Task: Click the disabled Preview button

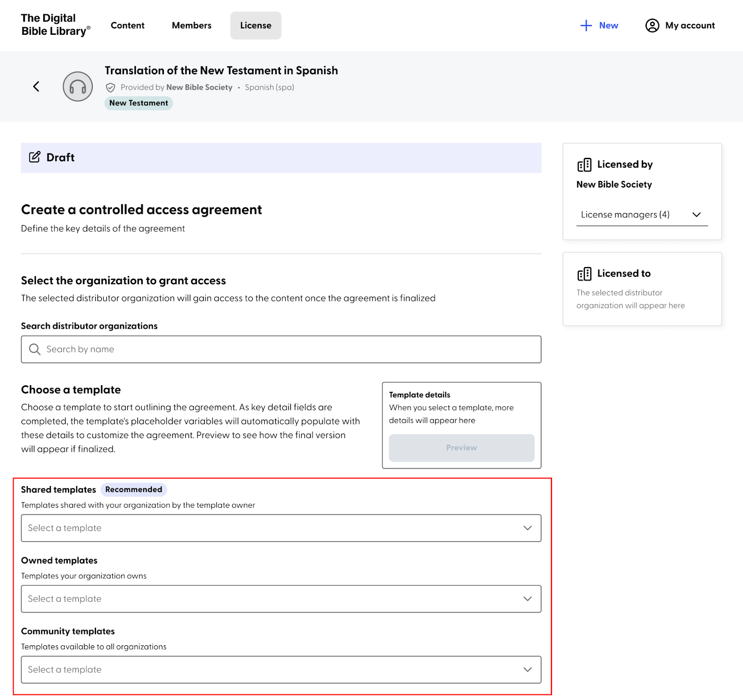Action: coord(462,447)
